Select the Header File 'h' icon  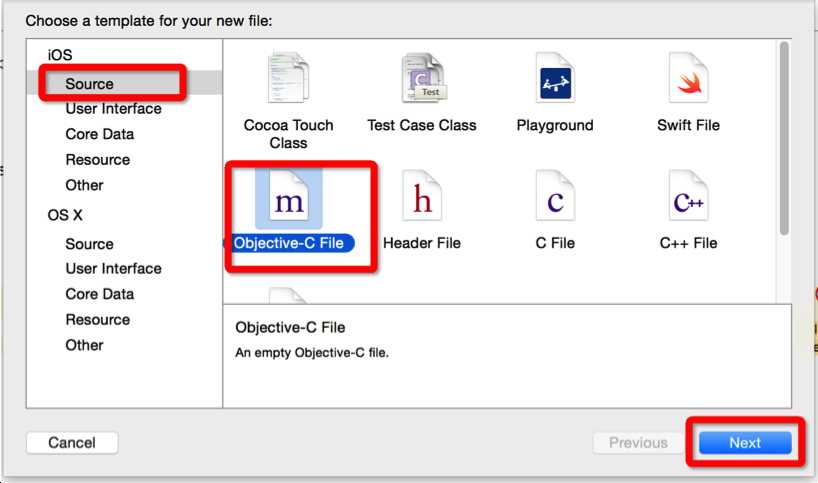pyautogui.click(x=422, y=197)
